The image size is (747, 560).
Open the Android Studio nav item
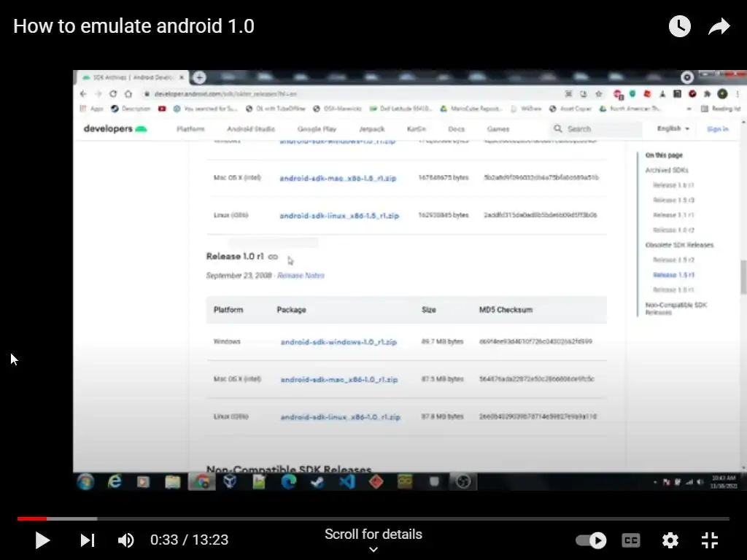(x=251, y=129)
